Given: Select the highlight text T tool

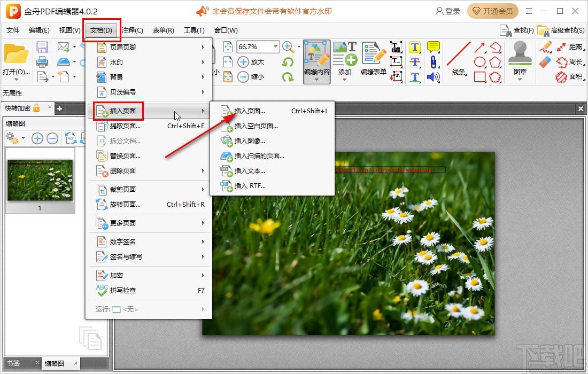Looking at the screenshot, I should 414,47.
